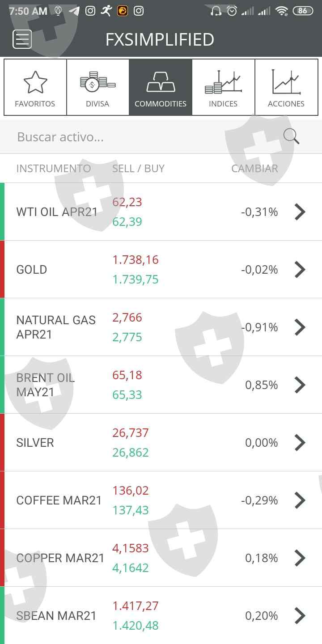Tap WTI OIL sell price 62,23

tap(127, 202)
